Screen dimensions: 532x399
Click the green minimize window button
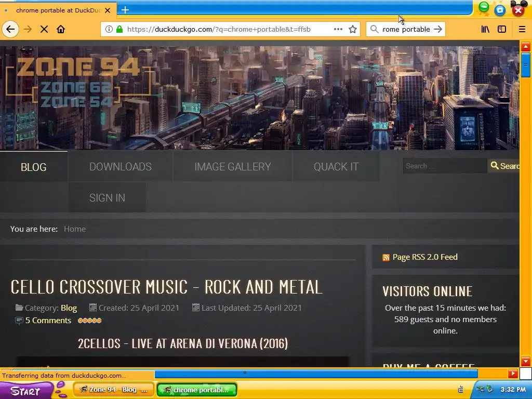click(x=484, y=7)
